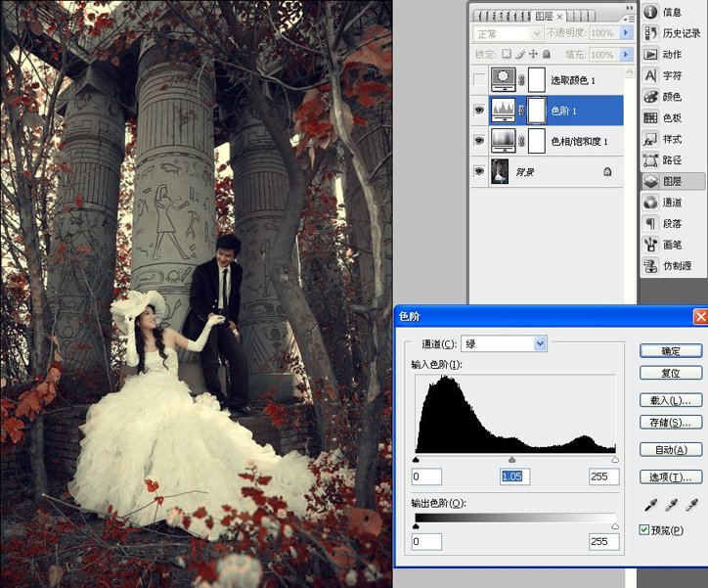This screenshot has height=588, width=708.
Task: Open the 通道 channel dropdown in Levels
Action: (x=504, y=344)
